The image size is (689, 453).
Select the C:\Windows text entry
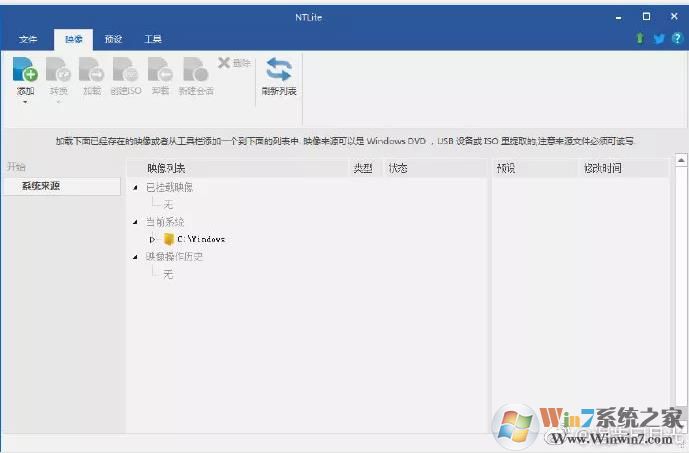(201, 239)
